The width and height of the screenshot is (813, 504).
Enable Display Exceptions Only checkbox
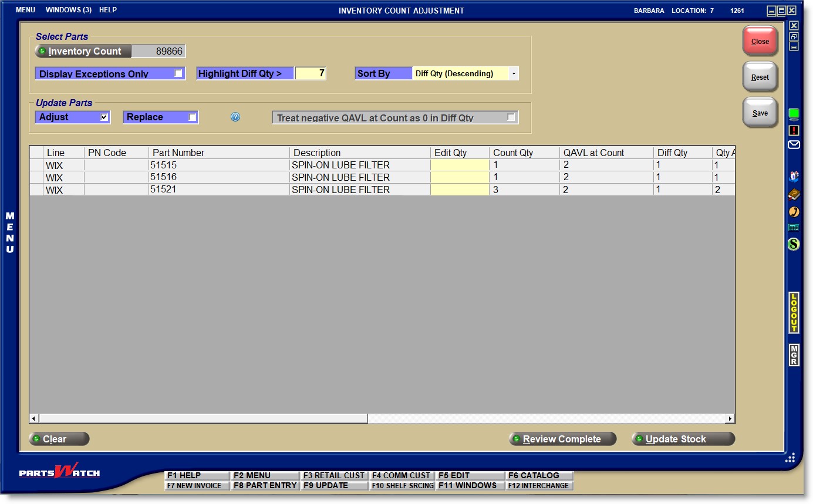[x=178, y=73]
